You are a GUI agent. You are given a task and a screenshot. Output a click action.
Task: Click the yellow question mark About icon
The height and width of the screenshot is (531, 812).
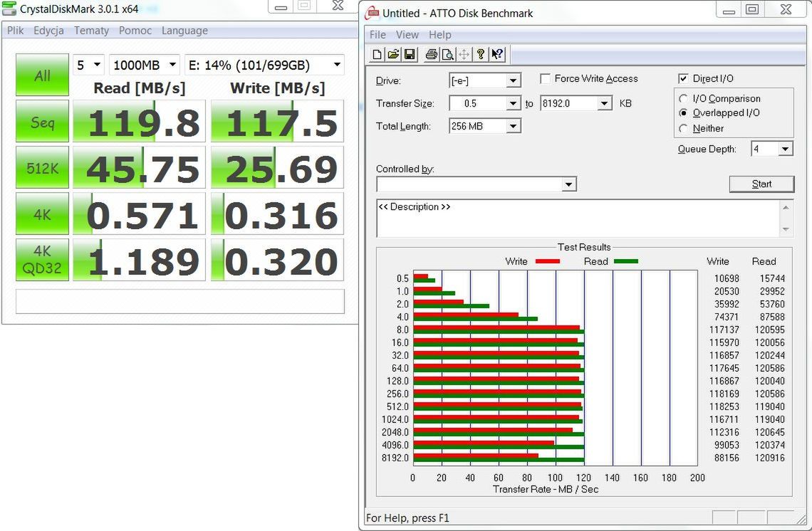[x=481, y=54]
